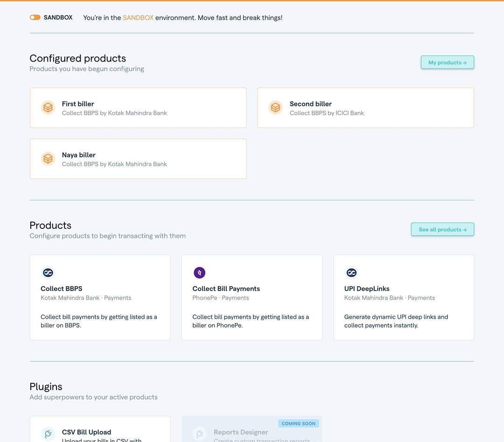Click Kotak logo on UPI DeepLinks card
The width and height of the screenshot is (504, 442).
click(x=351, y=273)
